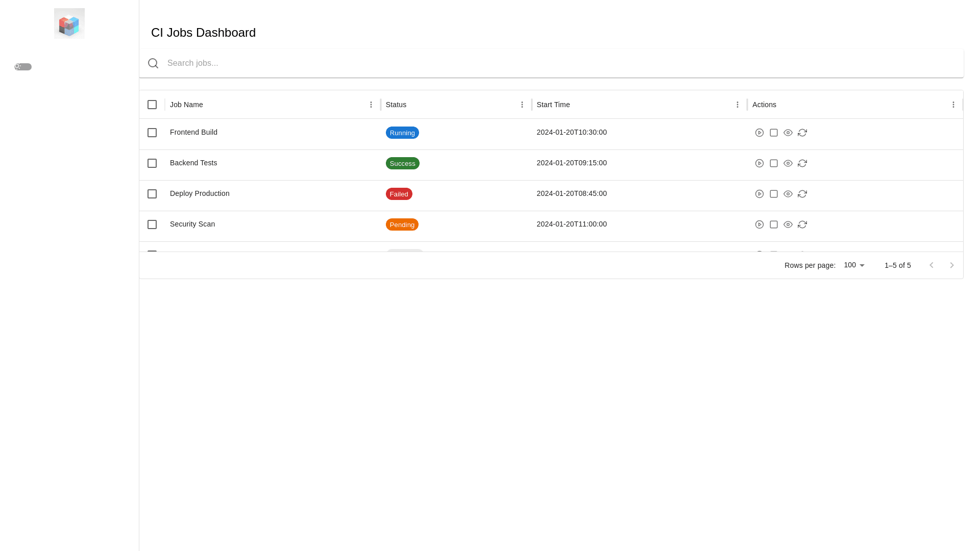
Task: Click the stop icon for Frontend Build
Action: click(774, 133)
